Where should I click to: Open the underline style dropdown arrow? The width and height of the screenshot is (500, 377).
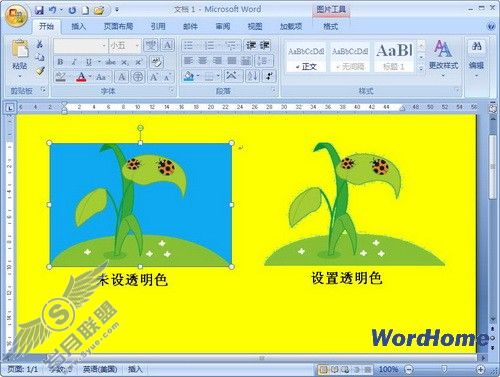pos(99,62)
